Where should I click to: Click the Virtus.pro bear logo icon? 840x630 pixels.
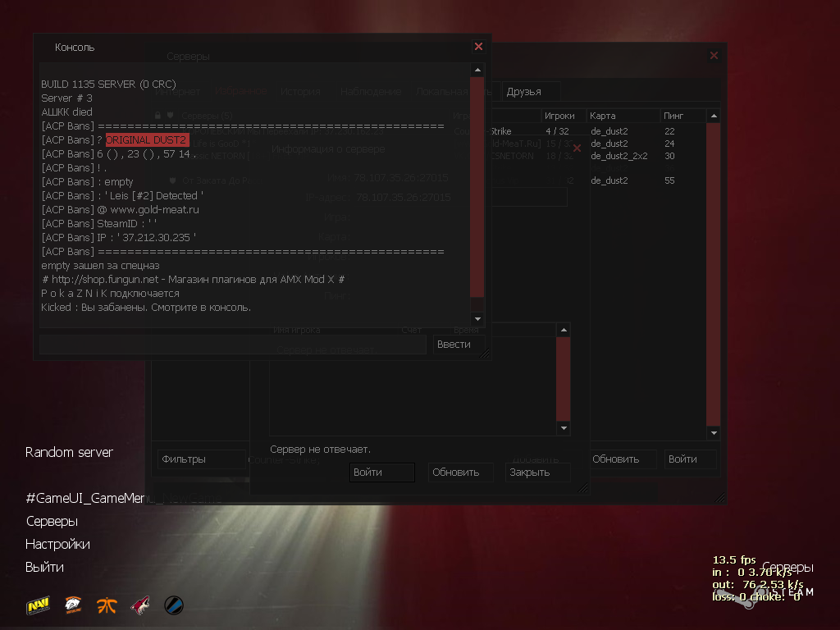[x=73, y=605]
